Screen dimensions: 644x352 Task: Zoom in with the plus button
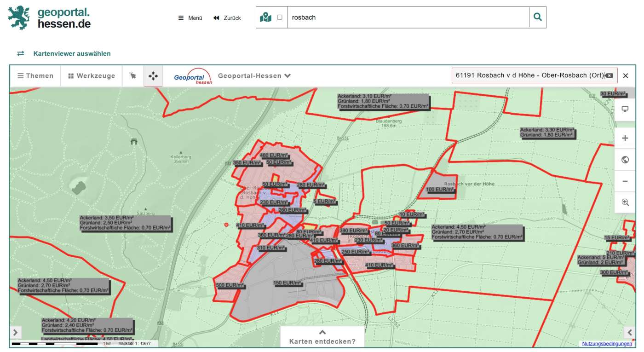coord(625,138)
